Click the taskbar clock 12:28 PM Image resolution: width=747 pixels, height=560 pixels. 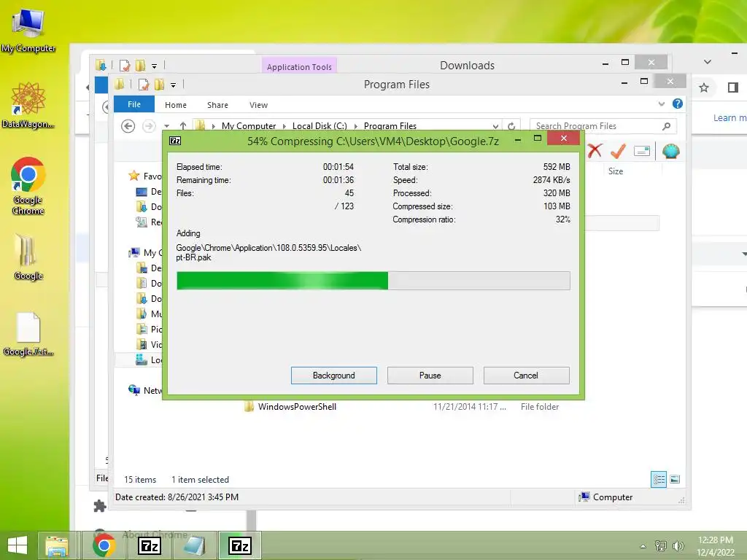[x=716, y=540]
